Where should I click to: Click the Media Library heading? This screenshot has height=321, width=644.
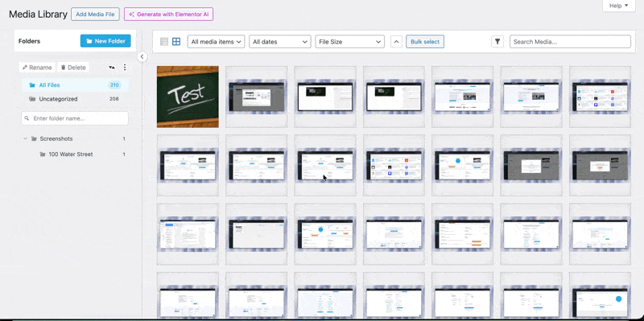(x=38, y=14)
